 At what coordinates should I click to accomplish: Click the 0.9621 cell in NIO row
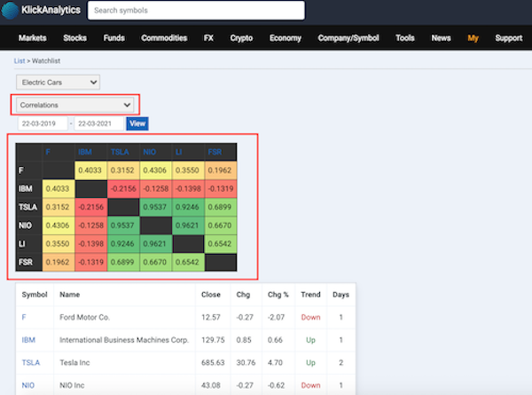click(188, 225)
